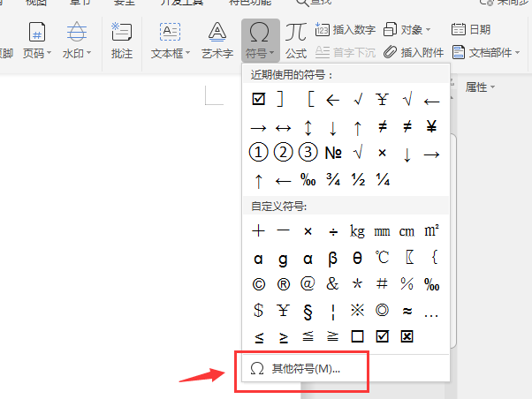
Task: Insert the $ dollar symbol
Action: pyautogui.click(x=259, y=310)
